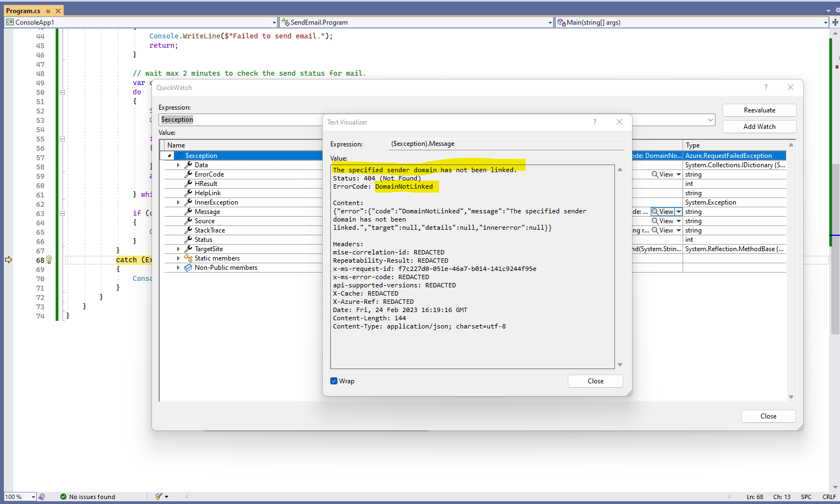
Task: Pin the Program.cs tab
Action: coord(48,11)
